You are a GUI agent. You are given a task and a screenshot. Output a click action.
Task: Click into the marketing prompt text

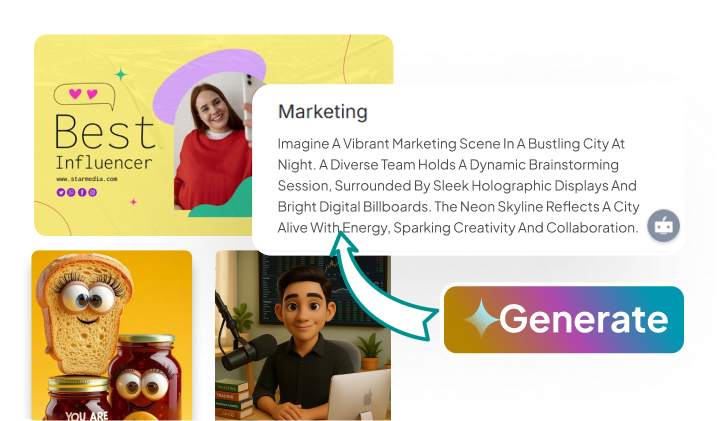click(x=458, y=186)
